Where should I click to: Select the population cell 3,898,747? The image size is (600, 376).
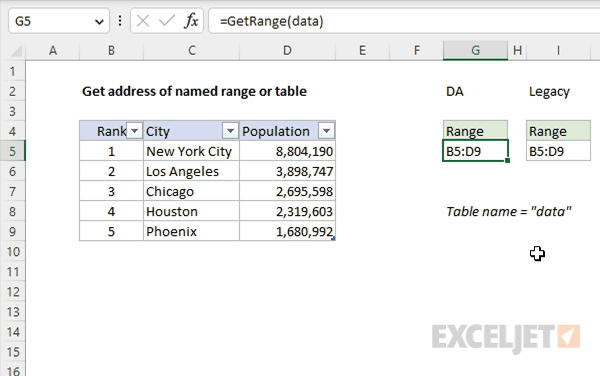coord(287,171)
